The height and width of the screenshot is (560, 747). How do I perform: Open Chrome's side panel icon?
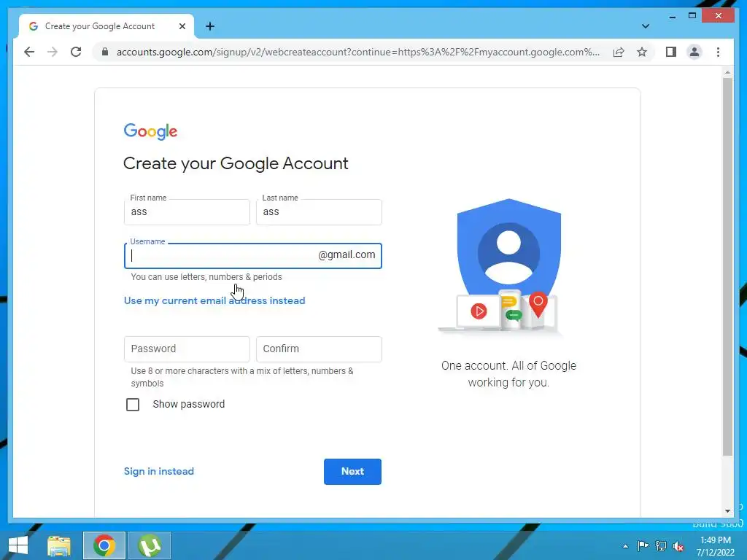point(671,52)
